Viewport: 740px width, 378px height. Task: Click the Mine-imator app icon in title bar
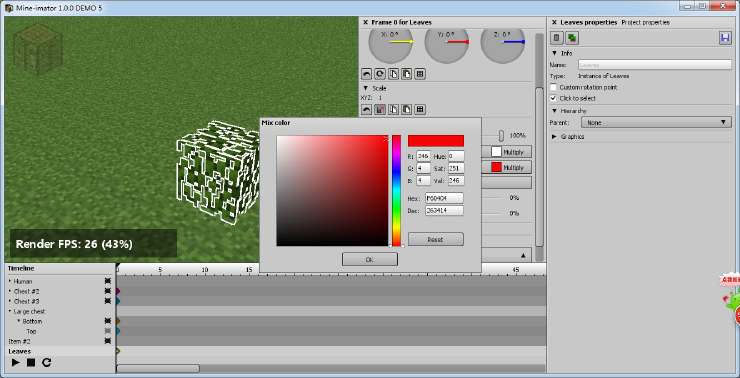pyautogui.click(x=9, y=8)
